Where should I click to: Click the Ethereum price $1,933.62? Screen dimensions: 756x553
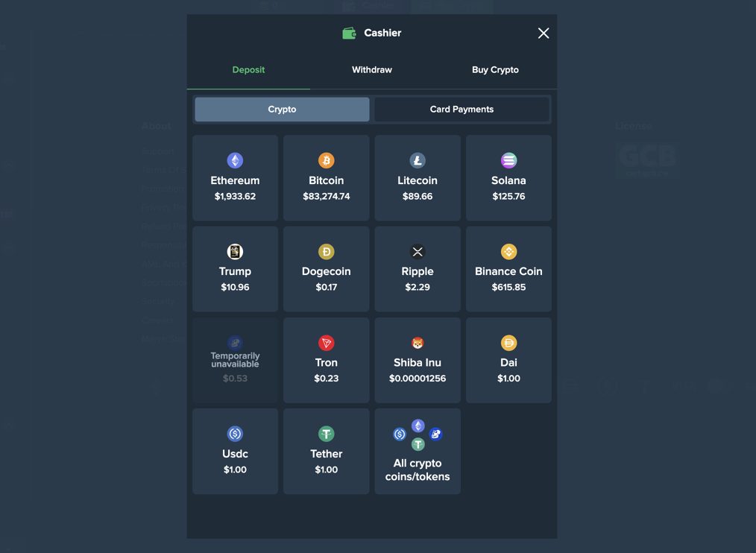coord(235,196)
